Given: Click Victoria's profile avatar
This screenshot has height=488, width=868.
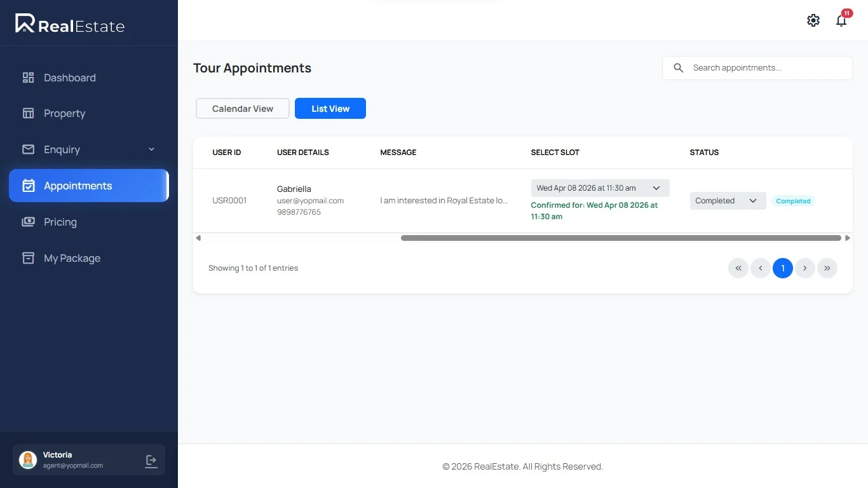Looking at the screenshot, I should coord(28,460).
